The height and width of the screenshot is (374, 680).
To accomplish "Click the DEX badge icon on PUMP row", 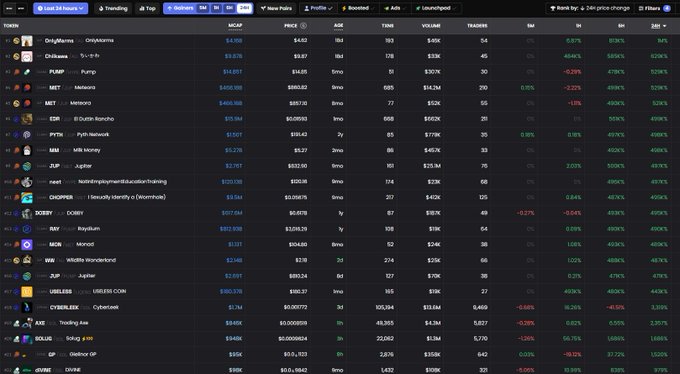I will pyautogui.click(x=16, y=72).
